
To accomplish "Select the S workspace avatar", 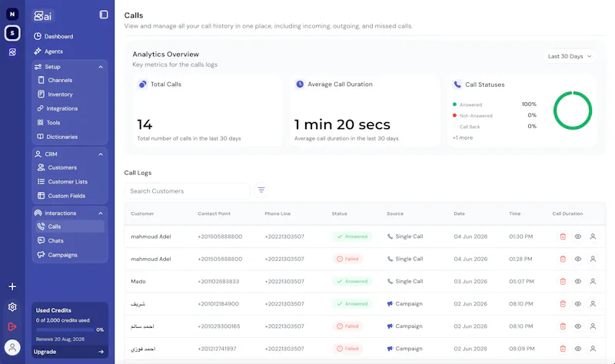I will (12, 33).
